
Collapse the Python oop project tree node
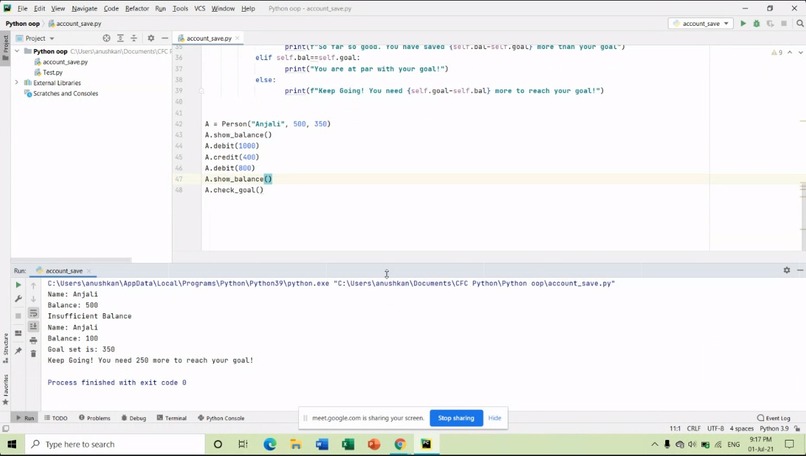tap(17, 51)
